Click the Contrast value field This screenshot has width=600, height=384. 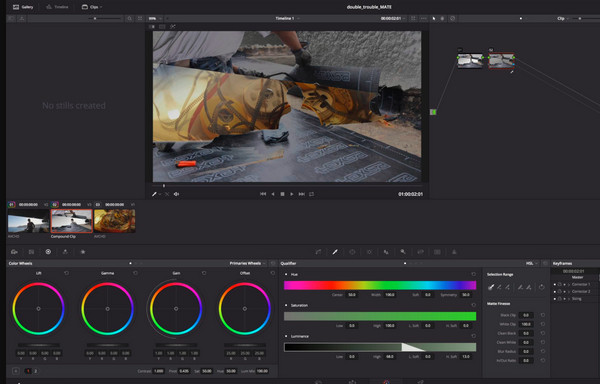[158, 371]
